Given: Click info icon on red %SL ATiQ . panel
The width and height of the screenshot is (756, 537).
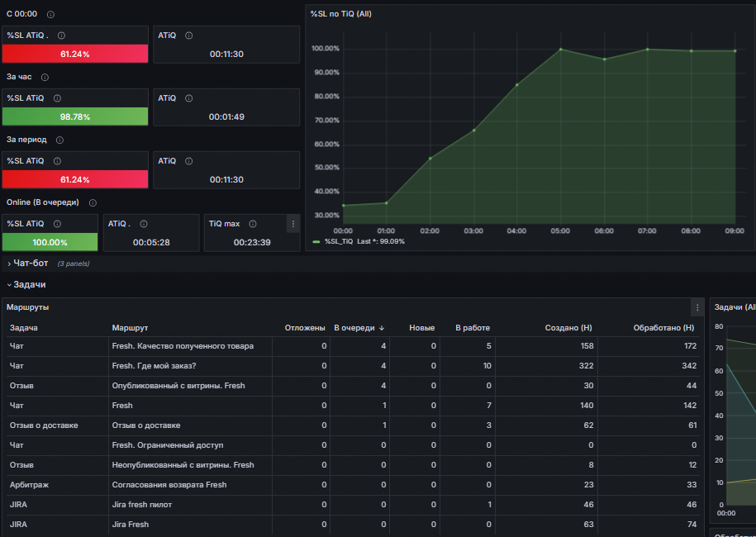Looking at the screenshot, I should click(x=62, y=36).
